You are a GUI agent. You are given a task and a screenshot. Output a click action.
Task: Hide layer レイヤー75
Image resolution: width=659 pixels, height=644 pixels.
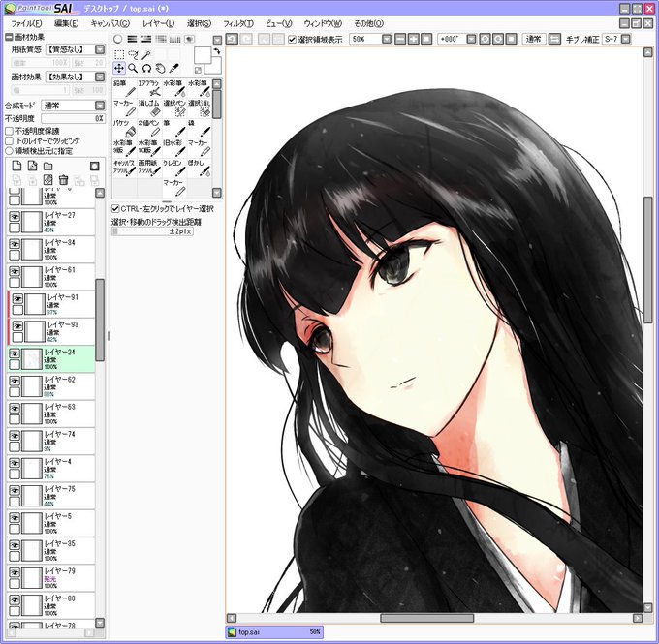point(15,490)
